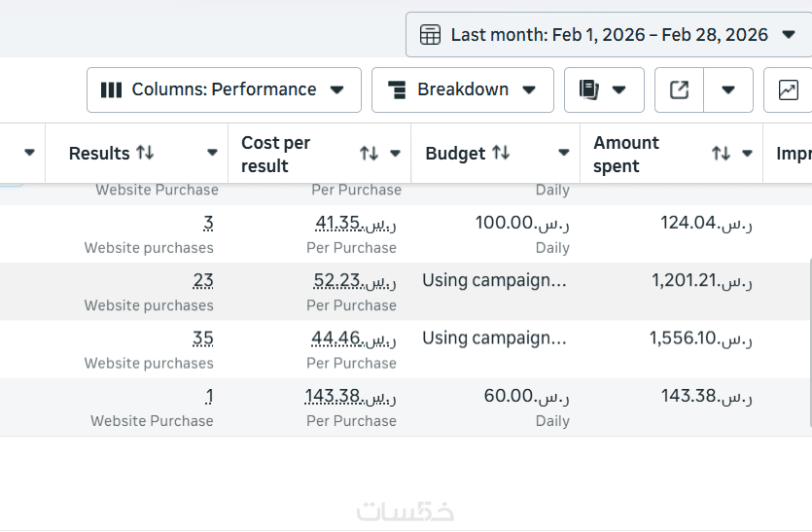The image size is (812, 532).
Task: Open the reports icon dropdown
Action: point(603,89)
